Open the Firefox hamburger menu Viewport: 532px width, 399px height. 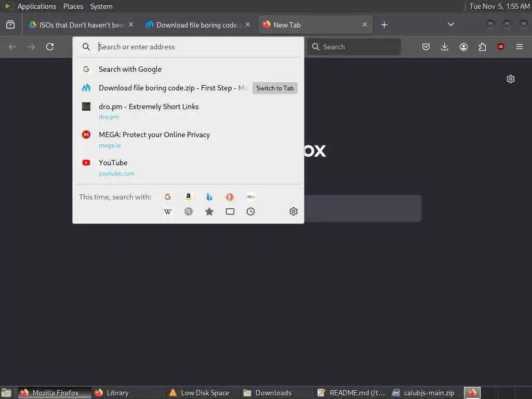(520, 47)
